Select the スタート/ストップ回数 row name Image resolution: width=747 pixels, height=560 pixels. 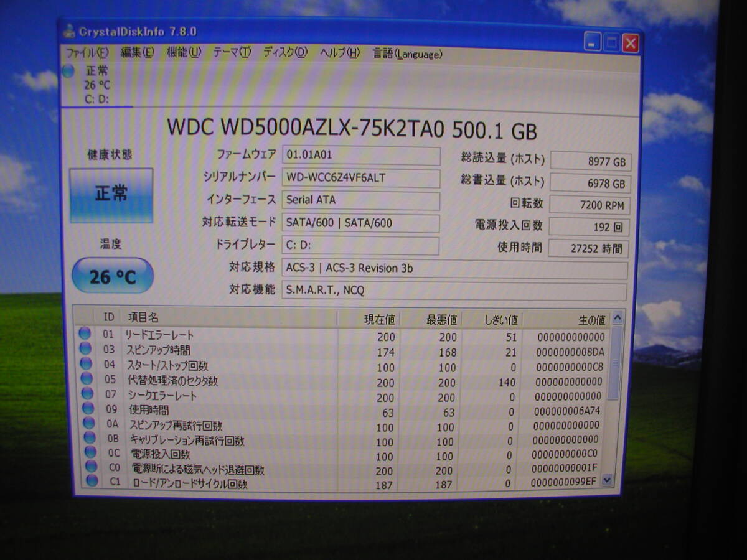tap(167, 365)
